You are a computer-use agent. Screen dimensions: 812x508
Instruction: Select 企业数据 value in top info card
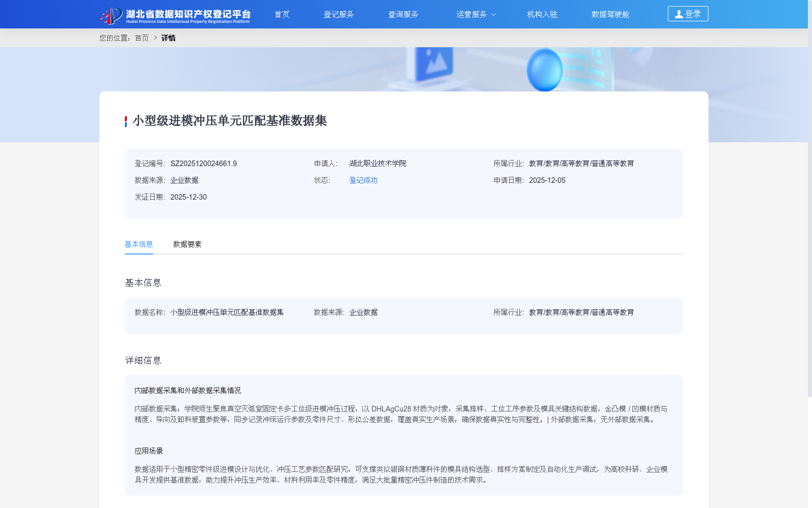pos(184,180)
